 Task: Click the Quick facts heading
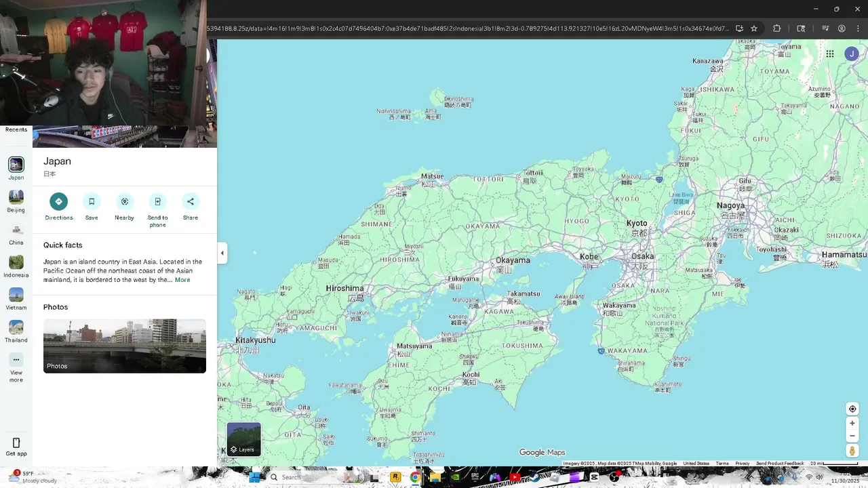pos(63,245)
